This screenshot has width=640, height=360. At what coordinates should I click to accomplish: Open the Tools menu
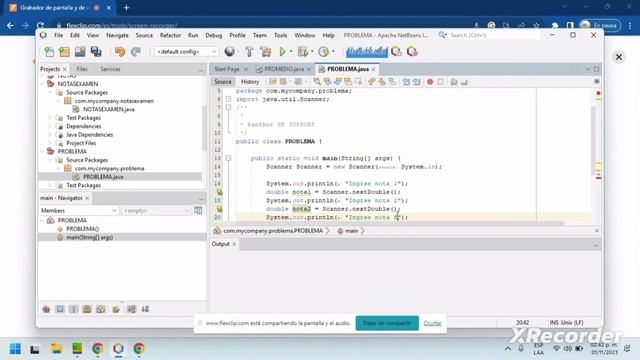(280, 35)
